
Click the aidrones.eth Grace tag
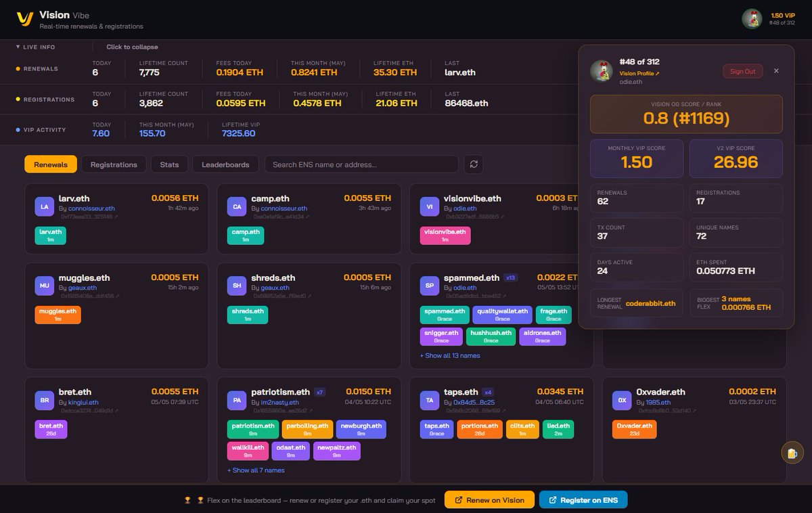pyautogui.click(x=543, y=336)
